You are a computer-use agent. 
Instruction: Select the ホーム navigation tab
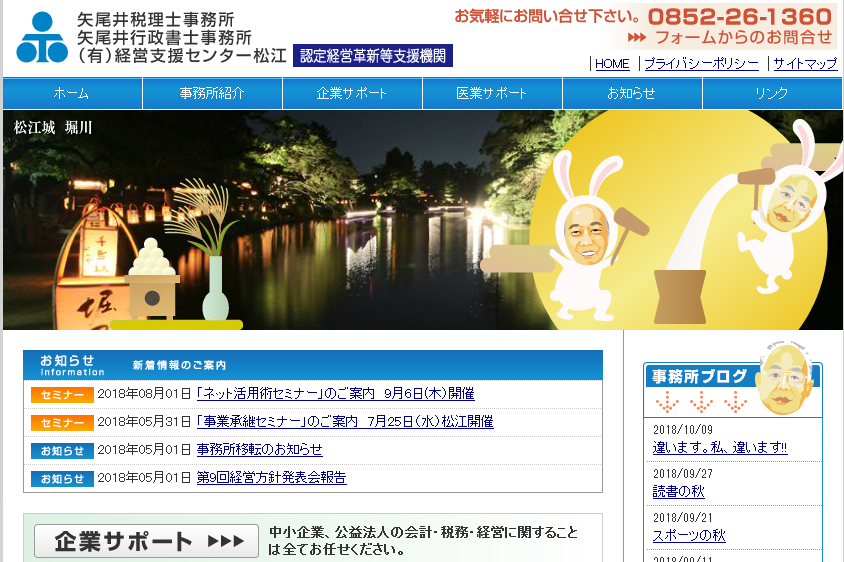(72, 93)
